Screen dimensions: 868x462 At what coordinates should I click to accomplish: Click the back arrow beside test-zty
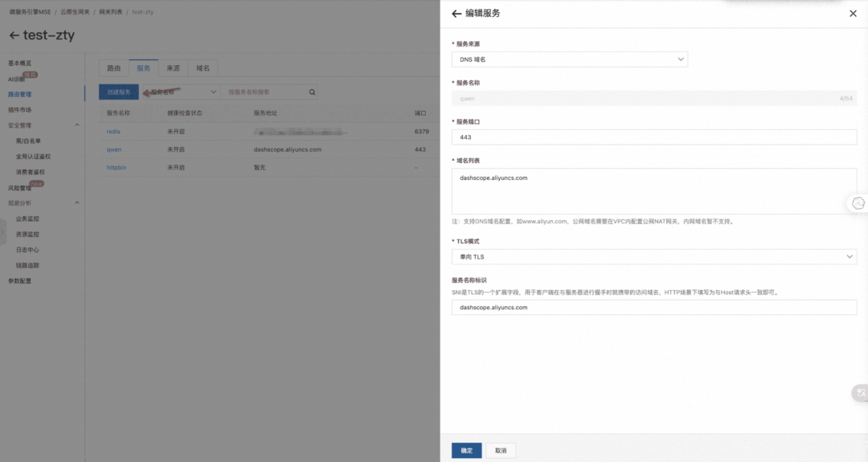click(x=14, y=35)
